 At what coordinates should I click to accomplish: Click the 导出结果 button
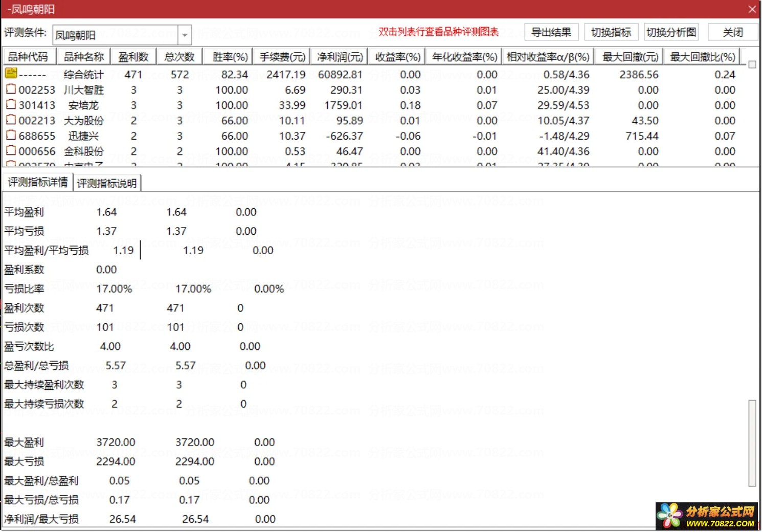coord(551,32)
